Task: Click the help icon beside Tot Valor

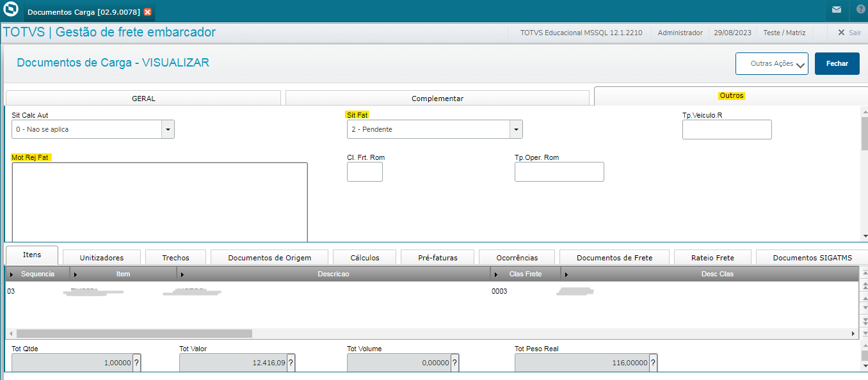Action: (x=291, y=363)
